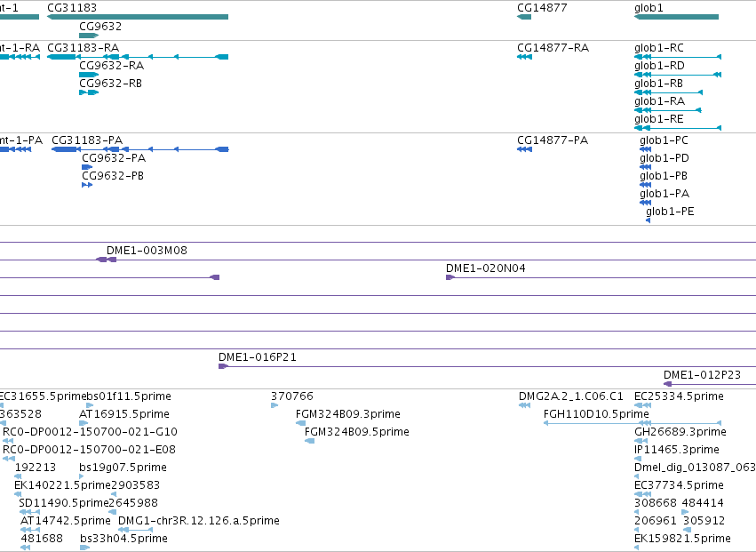Open the CG14877-PA protein feature
This screenshot has height=552, width=756.
click(x=524, y=149)
